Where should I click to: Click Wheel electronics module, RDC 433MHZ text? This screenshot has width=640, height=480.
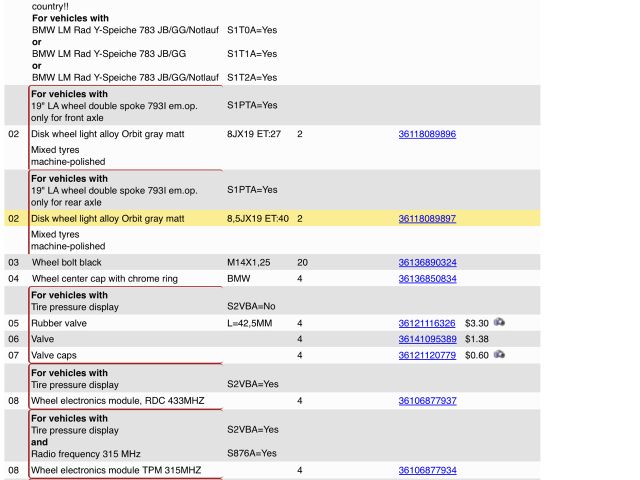117,401
